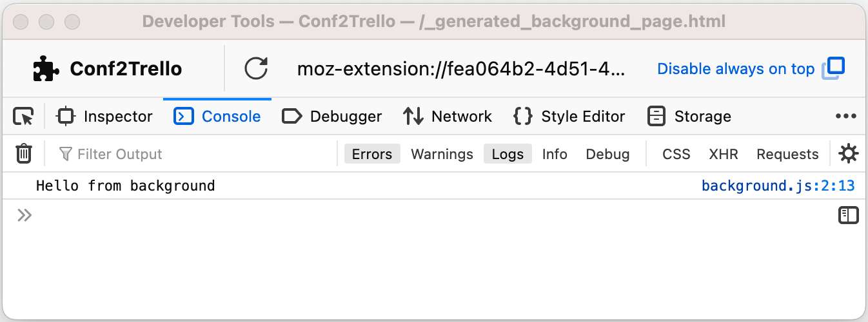
Task: Open the Debugger tab
Action: point(332,117)
